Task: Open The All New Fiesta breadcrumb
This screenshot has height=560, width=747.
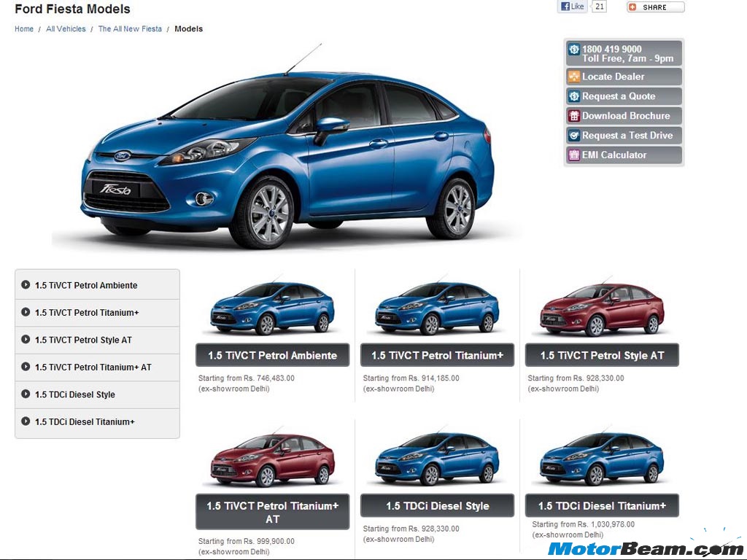Action: point(130,29)
